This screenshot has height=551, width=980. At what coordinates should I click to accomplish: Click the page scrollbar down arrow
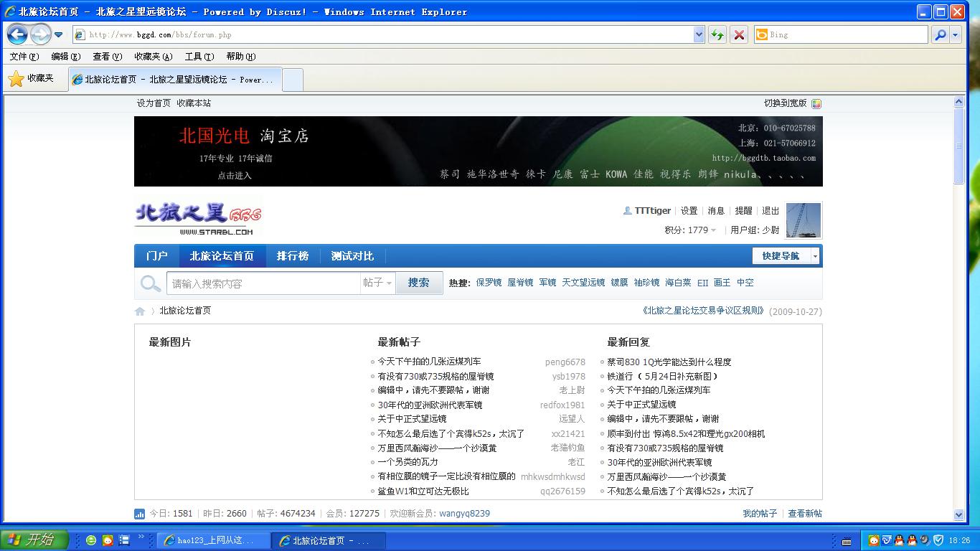tap(959, 514)
